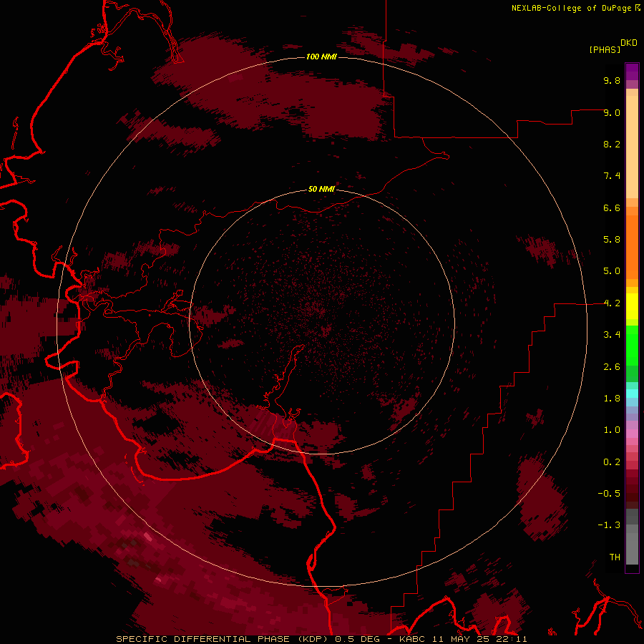The image size is (644, 644).
Task: Click the 5.8 legend value
Action: coord(612,240)
